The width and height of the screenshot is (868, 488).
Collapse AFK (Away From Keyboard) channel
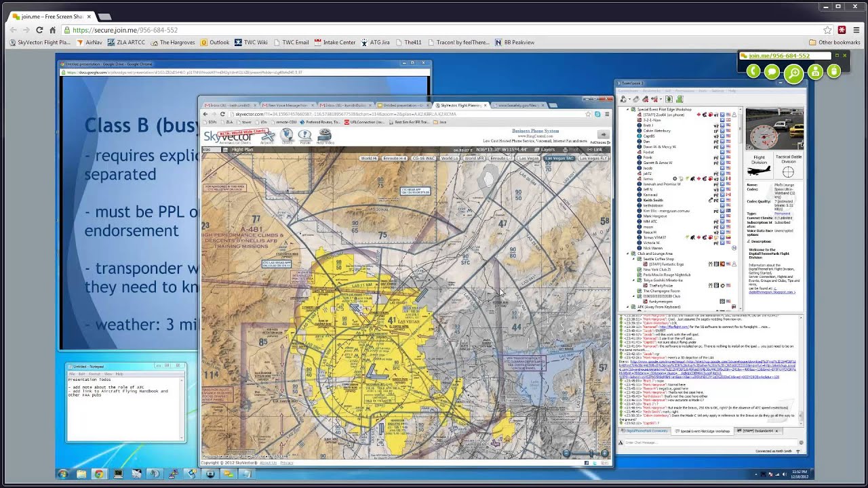coord(628,306)
